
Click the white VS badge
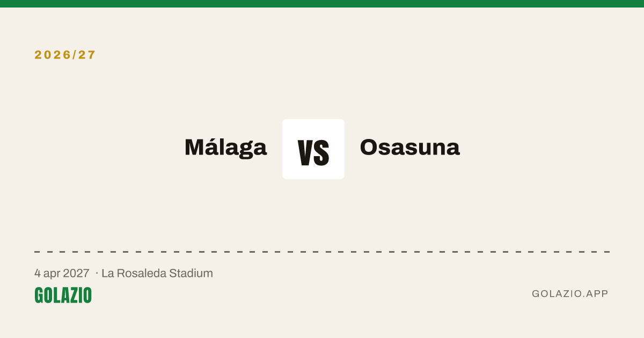click(x=313, y=149)
